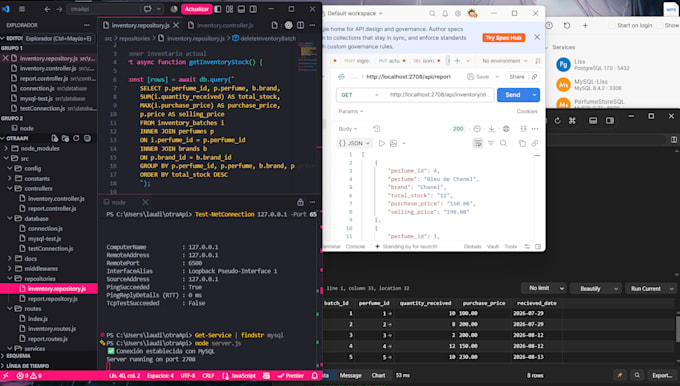Enable the Start on login checkbox

pyautogui.click(x=612, y=26)
